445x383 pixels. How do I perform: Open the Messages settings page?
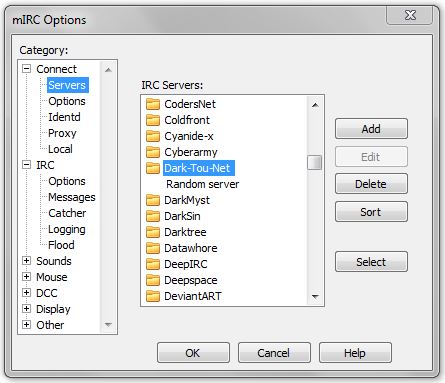tap(72, 197)
